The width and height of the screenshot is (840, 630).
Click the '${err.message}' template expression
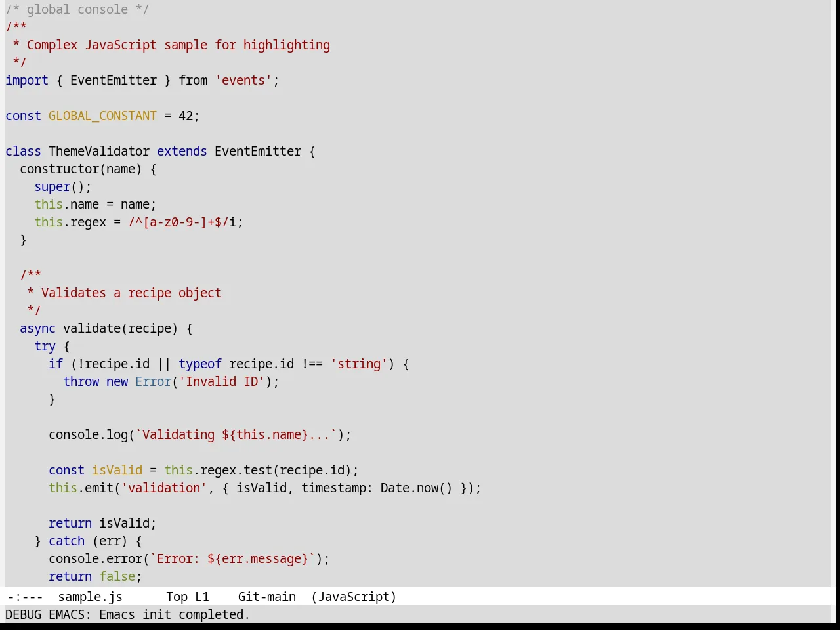coord(258,558)
